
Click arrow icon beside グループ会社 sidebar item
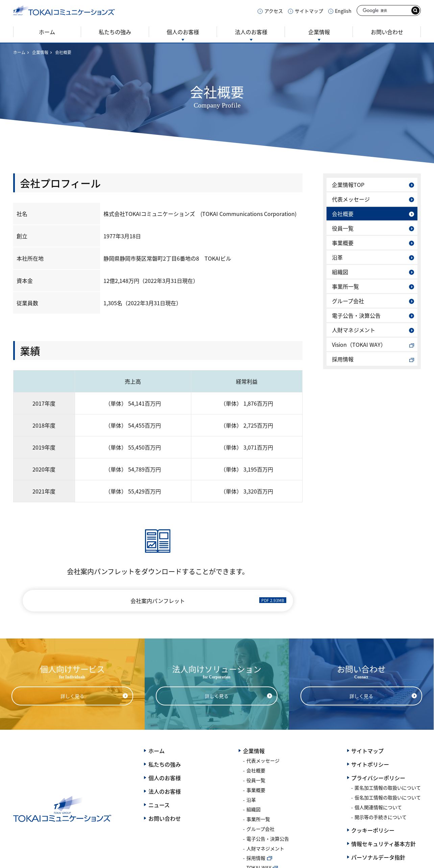click(x=411, y=301)
